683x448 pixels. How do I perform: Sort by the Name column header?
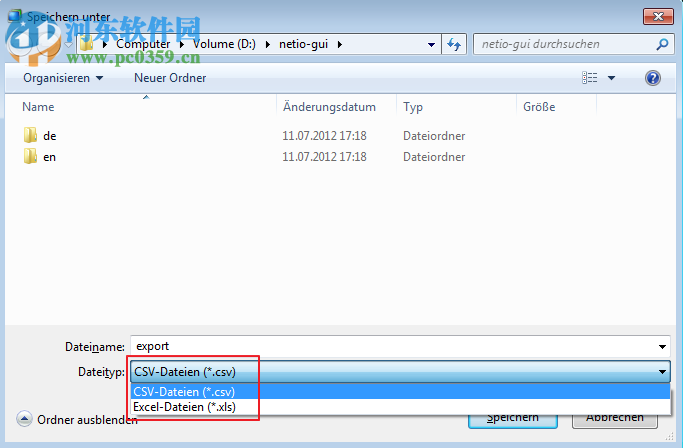click(38, 107)
